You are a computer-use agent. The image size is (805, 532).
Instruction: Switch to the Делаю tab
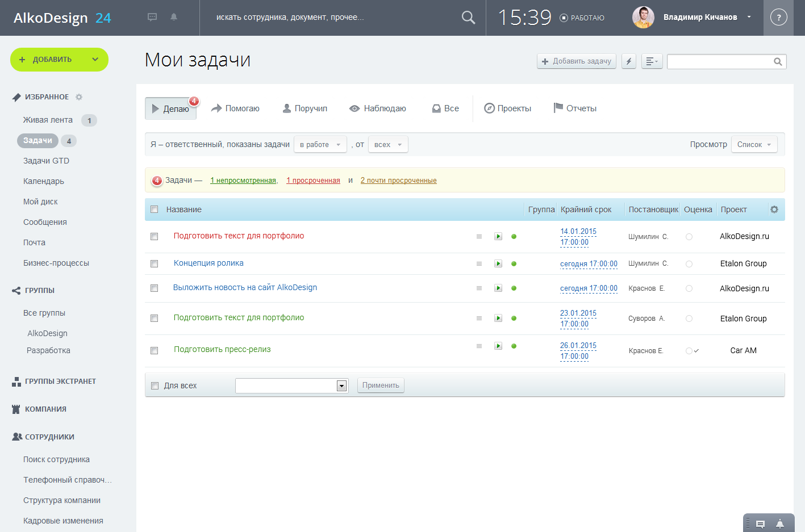(x=171, y=108)
